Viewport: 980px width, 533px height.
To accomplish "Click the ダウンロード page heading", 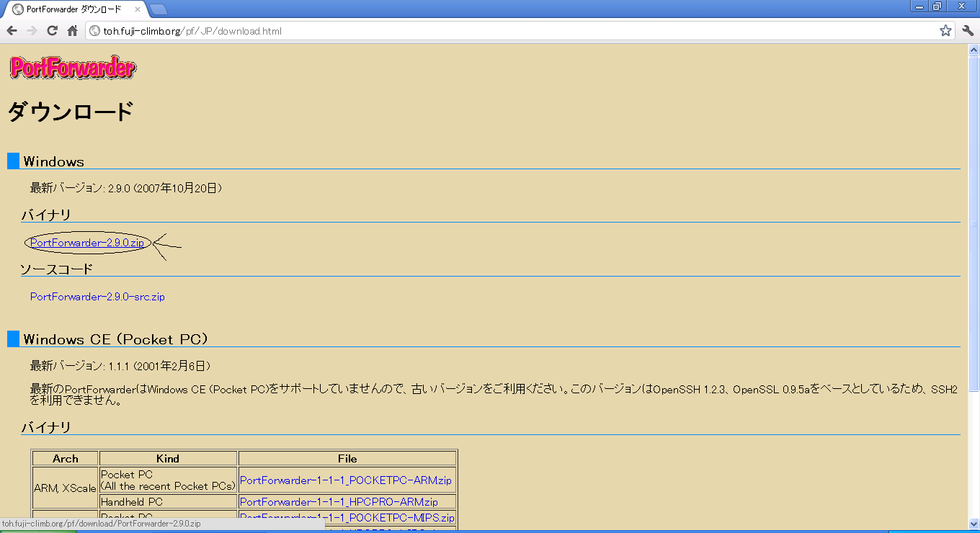I will (71, 112).
